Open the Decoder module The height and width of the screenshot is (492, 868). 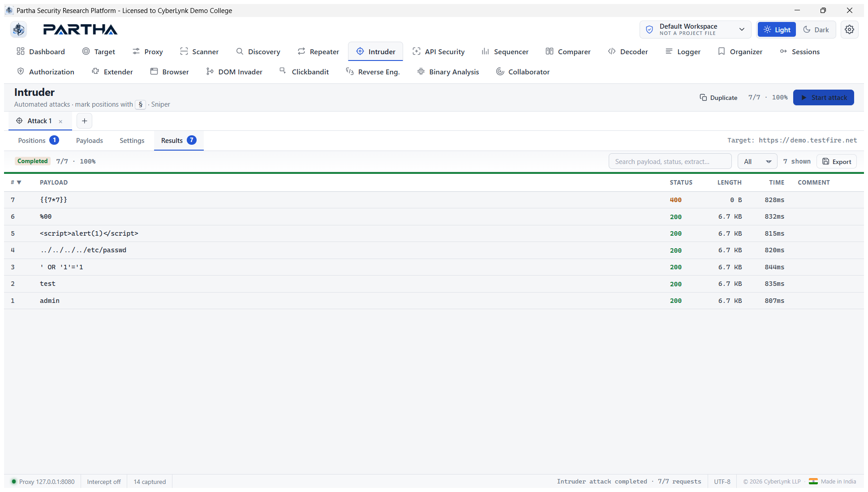coord(628,52)
